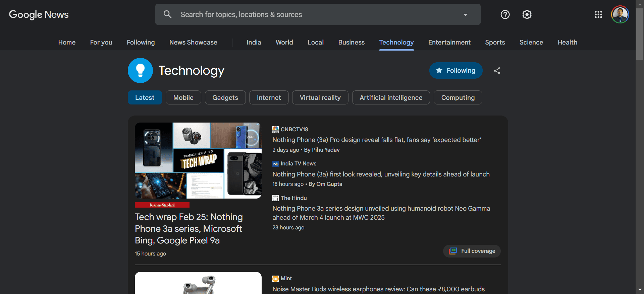Open the Science section
This screenshot has width=644, height=294.
531,42
